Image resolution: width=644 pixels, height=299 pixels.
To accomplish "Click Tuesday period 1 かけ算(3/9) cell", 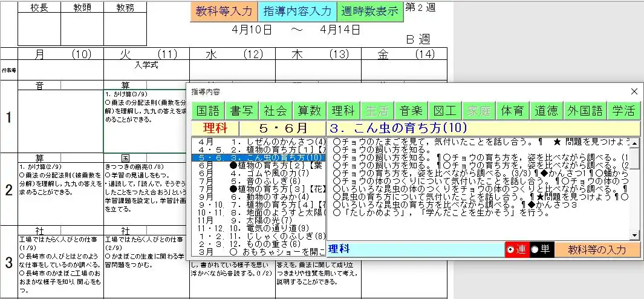I will tap(146, 121).
